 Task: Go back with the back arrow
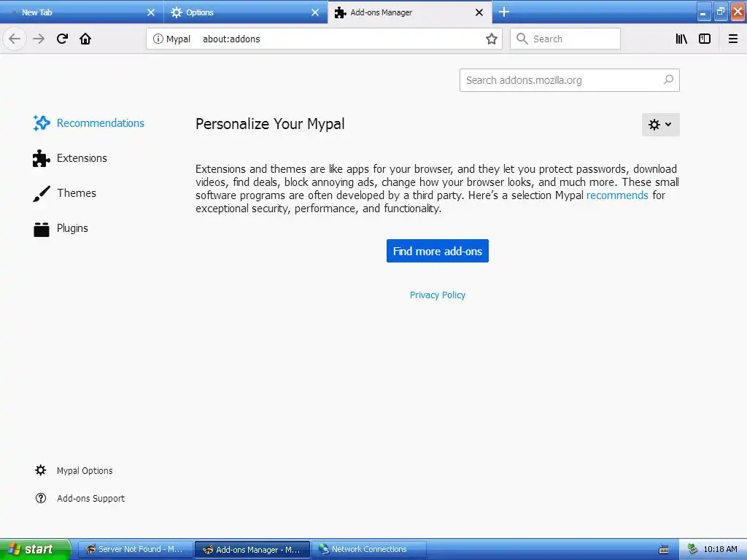[x=15, y=39]
